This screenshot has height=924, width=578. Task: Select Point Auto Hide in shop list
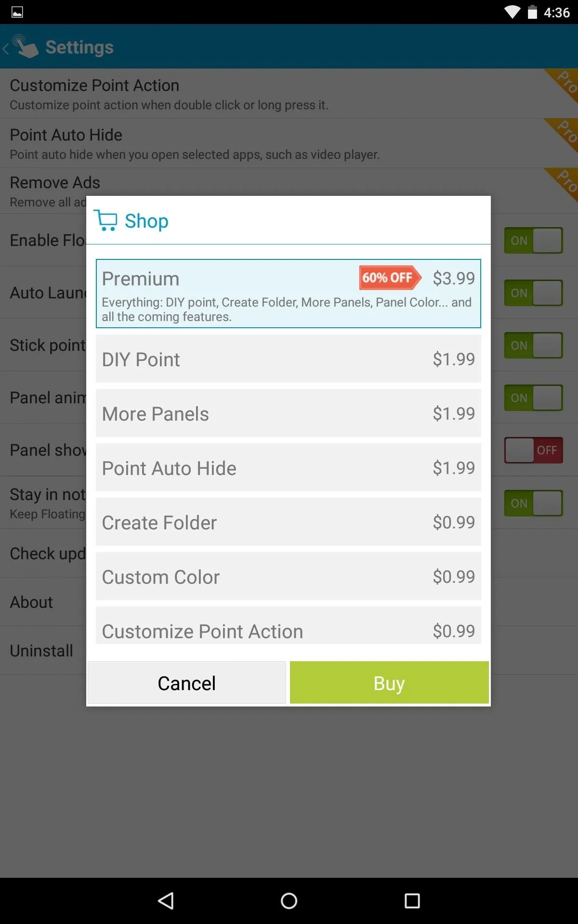(289, 468)
